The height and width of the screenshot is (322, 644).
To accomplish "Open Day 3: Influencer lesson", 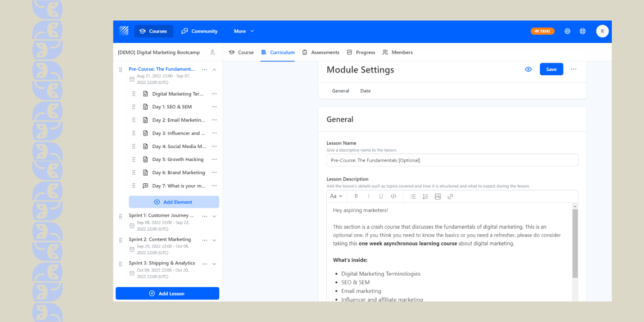I will (x=179, y=133).
